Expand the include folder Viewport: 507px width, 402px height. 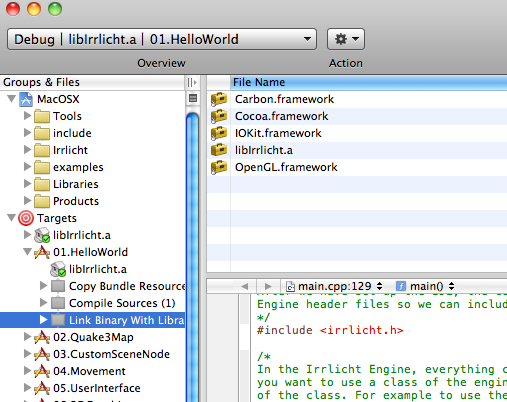27,133
